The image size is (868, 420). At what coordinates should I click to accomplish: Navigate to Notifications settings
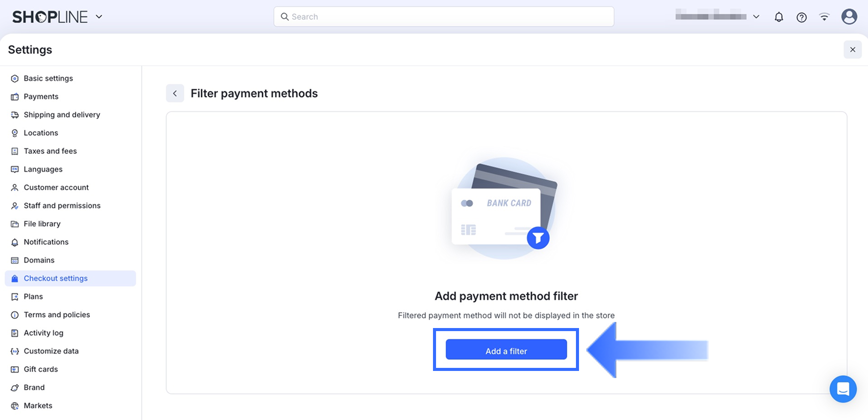click(46, 242)
